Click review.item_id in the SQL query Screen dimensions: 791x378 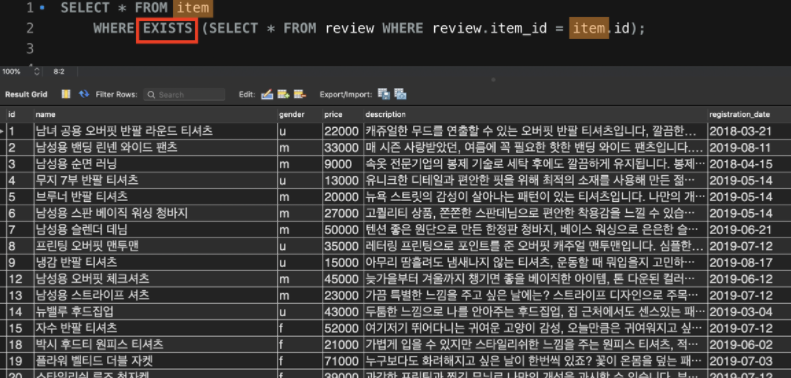(x=490, y=28)
